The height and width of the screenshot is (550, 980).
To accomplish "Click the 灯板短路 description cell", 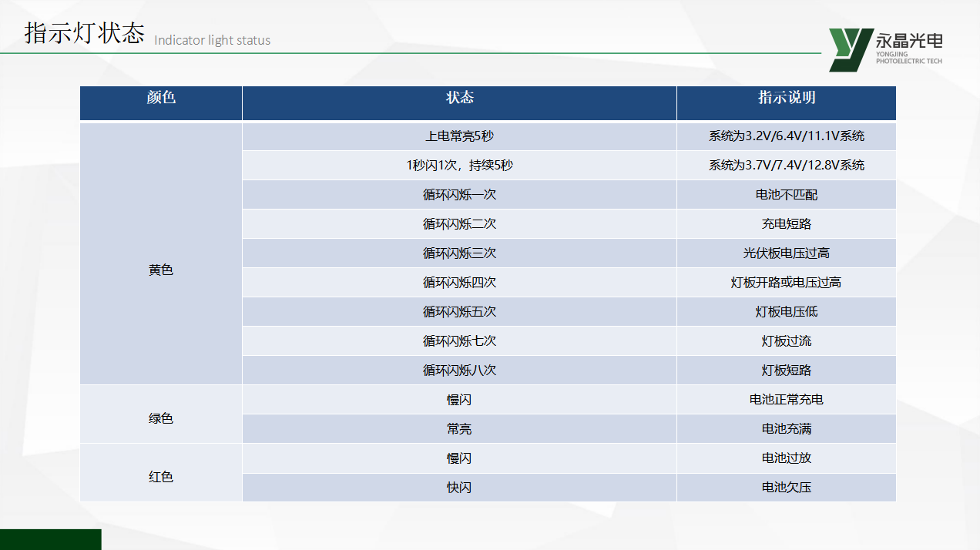I will (x=787, y=371).
